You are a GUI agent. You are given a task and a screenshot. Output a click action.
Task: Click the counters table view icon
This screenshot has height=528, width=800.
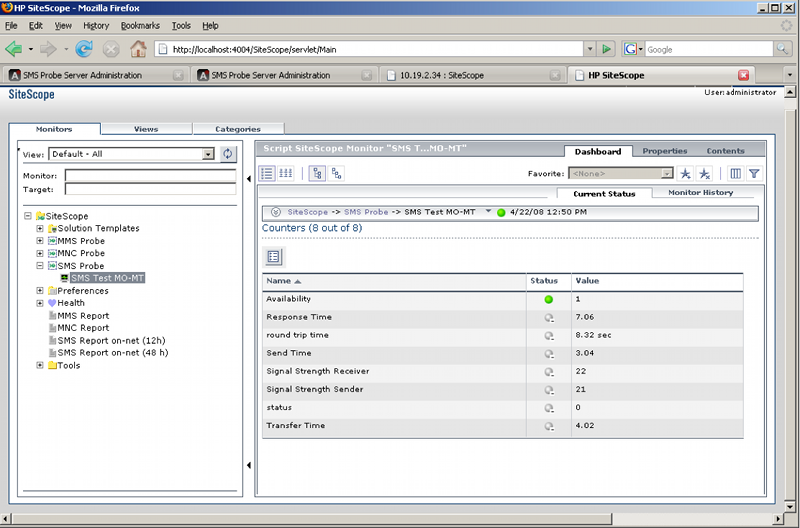(x=273, y=257)
